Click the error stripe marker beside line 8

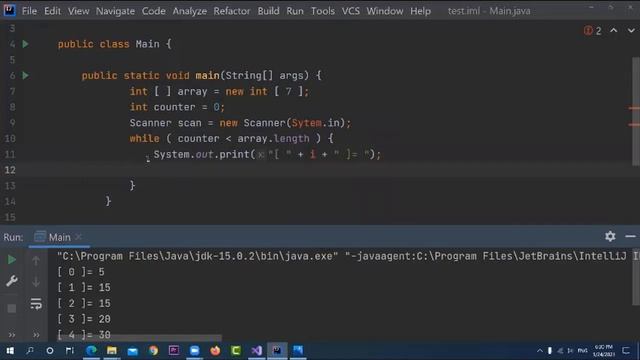[x=634, y=108]
